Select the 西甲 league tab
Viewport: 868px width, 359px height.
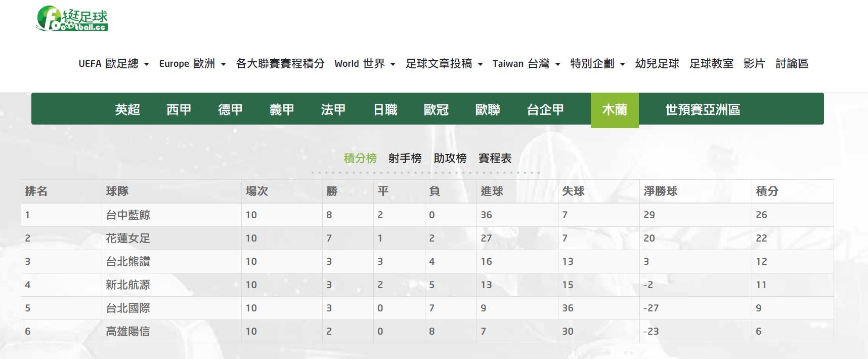coord(179,109)
